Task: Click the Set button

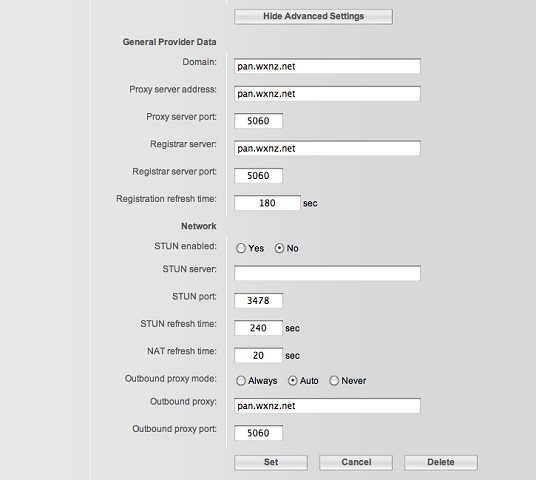Action: coord(271,462)
